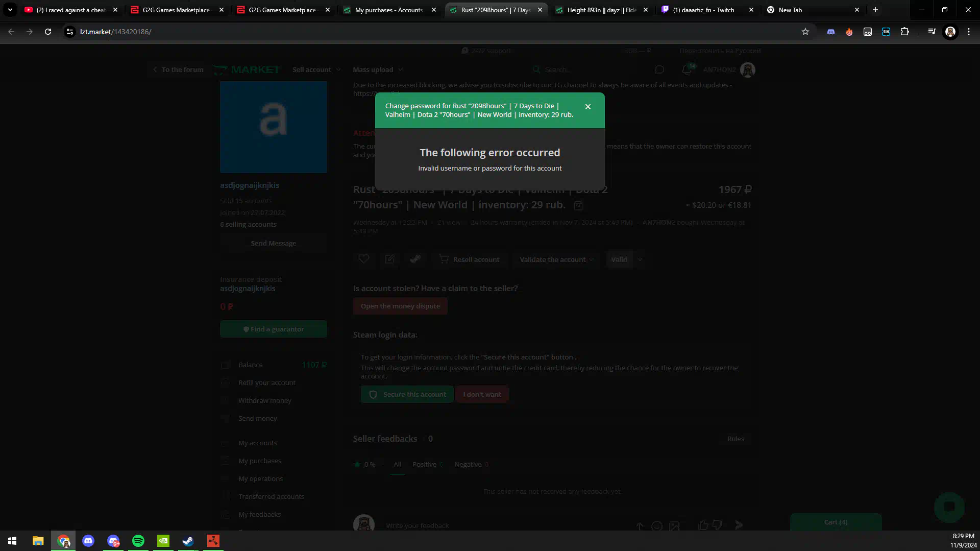
Task: Open Steam from taskbar
Action: (188, 541)
